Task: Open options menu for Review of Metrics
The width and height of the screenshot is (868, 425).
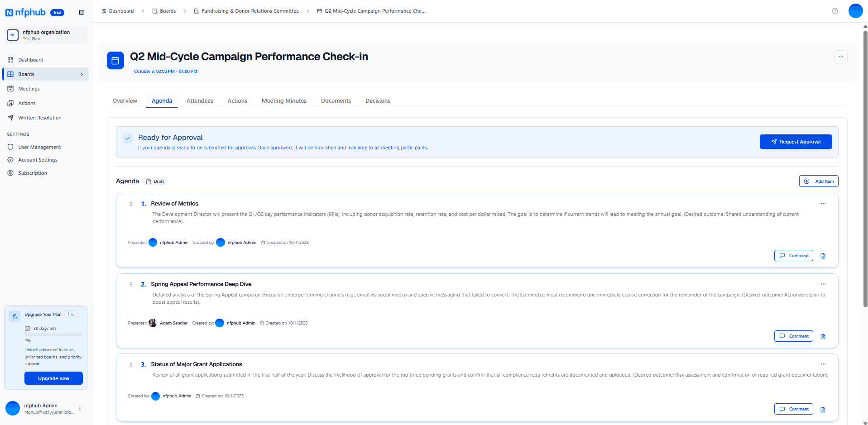Action: (823, 204)
